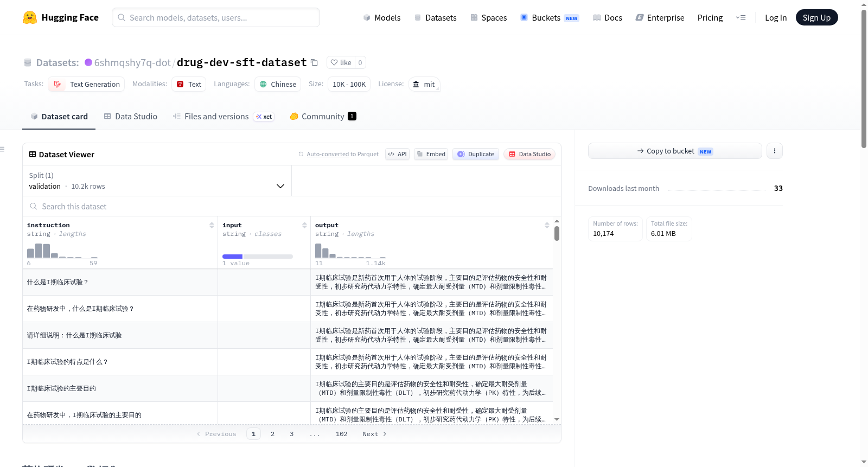Go to page 2 of results
Viewport: 868px width, 467px height.
(x=272, y=434)
